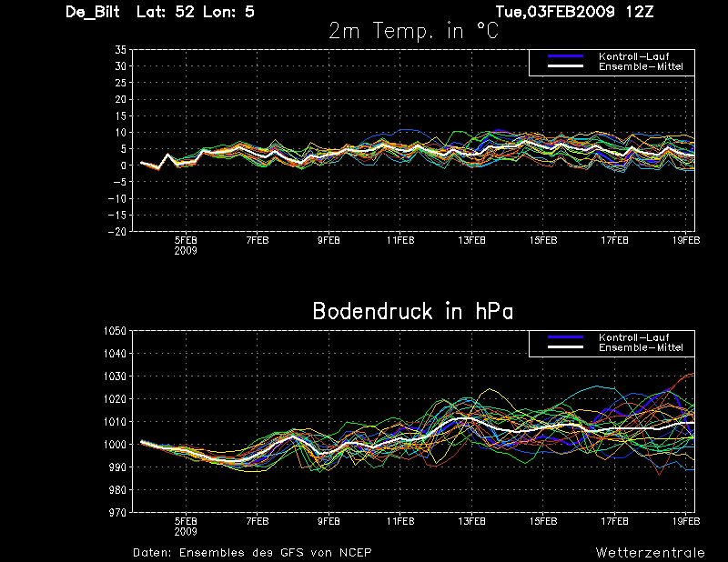728x562 pixels.
Task: Click the 'Bodendruck in hPa' chart title
Action: (413, 311)
